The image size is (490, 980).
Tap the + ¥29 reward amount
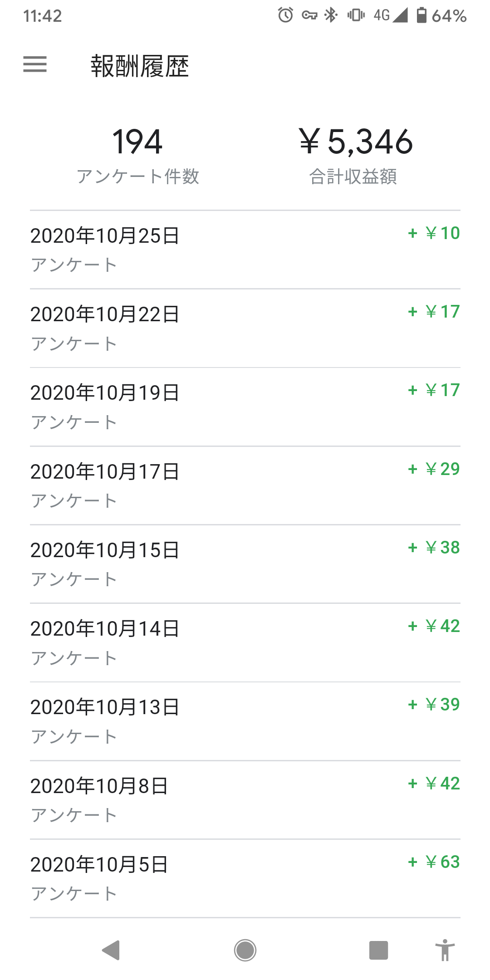coord(434,469)
